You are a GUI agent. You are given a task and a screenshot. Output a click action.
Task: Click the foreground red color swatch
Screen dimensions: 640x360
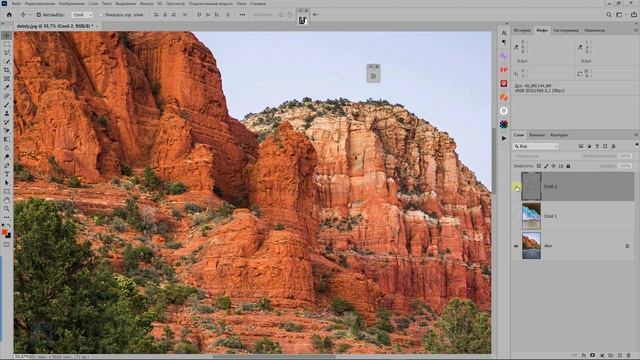click(x=4, y=232)
